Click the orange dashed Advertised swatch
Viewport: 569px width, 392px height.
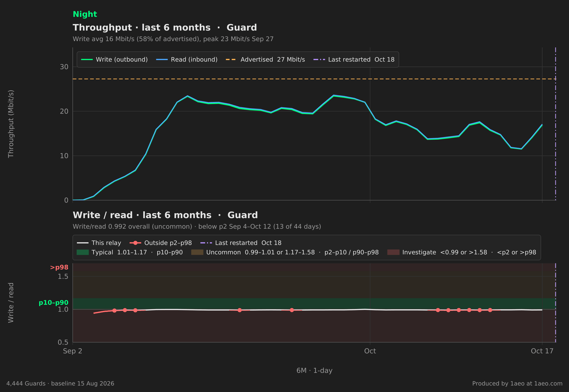(x=231, y=60)
